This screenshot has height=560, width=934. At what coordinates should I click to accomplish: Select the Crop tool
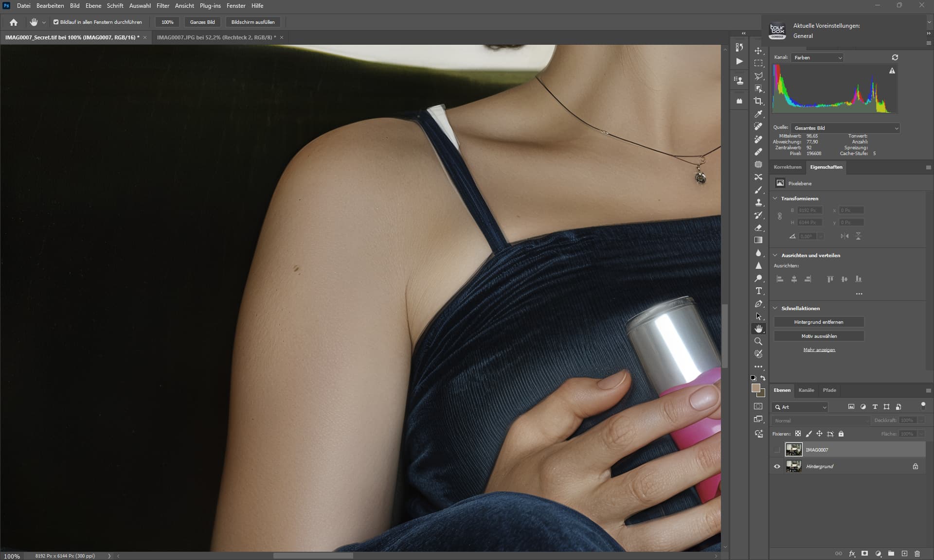click(758, 101)
